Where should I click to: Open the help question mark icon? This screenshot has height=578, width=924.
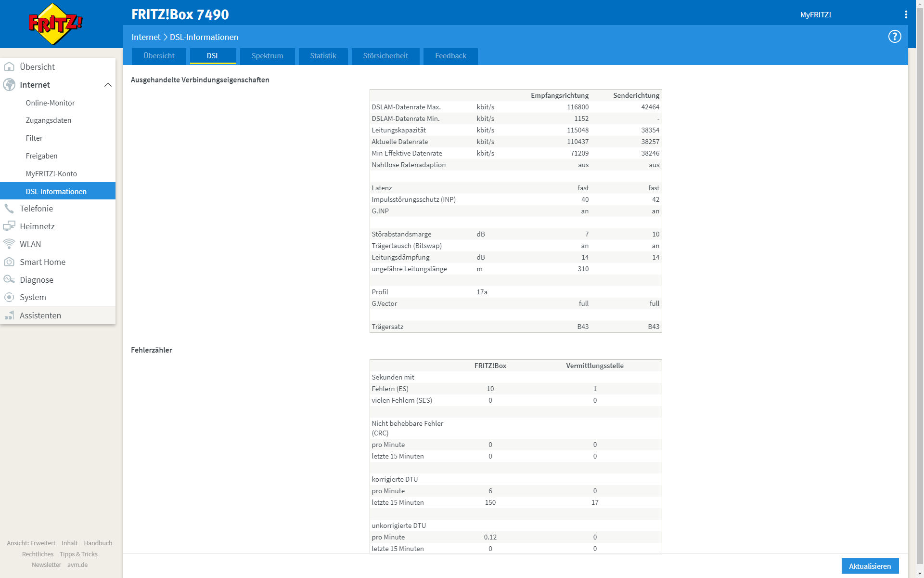pyautogui.click(x=894, y=37)
